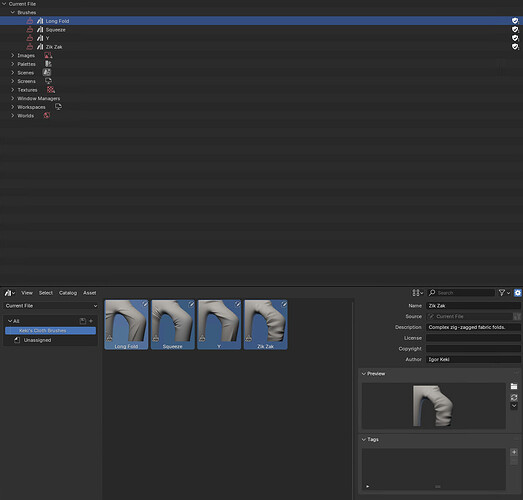This screenshot has width=523, height=500.
Task: Open the Current File library dropdown
Action: coord(51,306)
